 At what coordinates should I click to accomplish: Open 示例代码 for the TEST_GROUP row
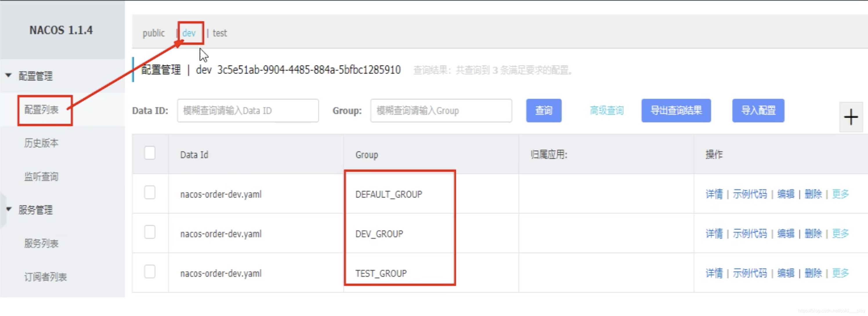pyautogui.click(x=750, y=273)
